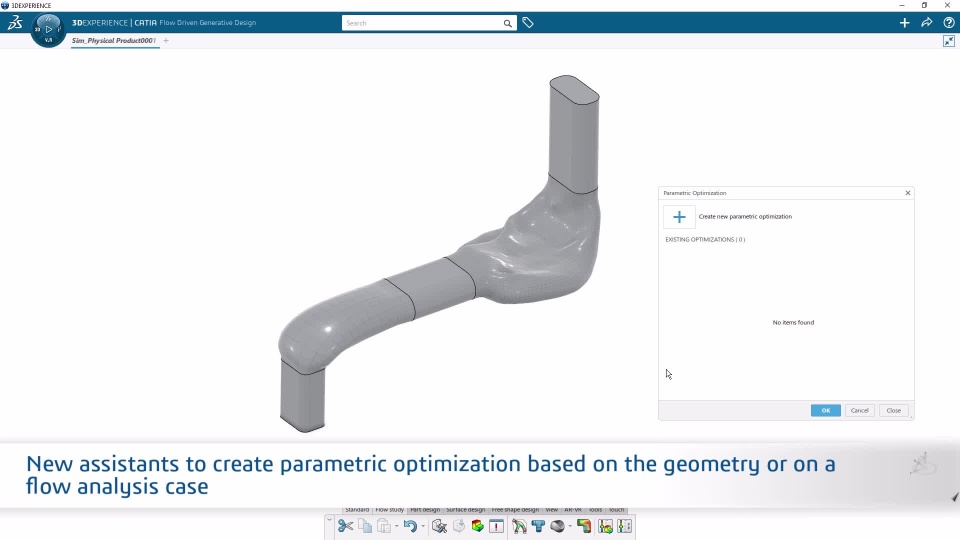Click the gray smooth shape icon
The width and height of the screenshot is (960, 540).
click(557, 526)
